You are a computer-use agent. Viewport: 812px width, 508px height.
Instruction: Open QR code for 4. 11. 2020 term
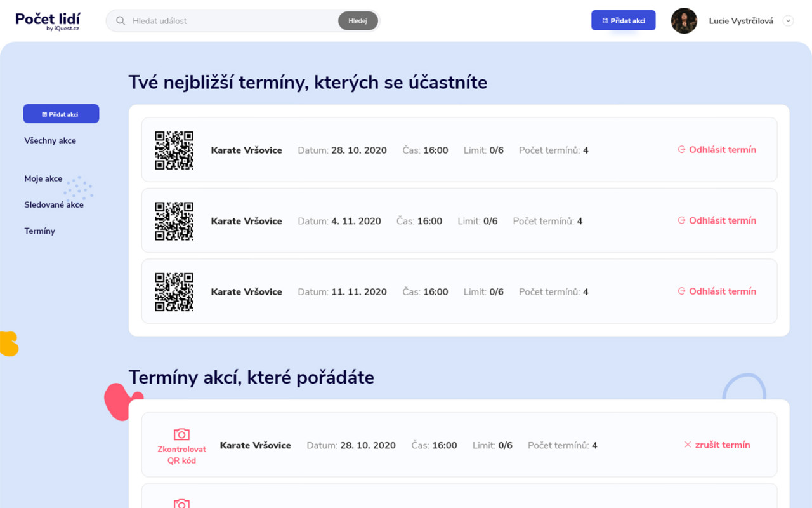pyautogui.click(x=174, y=221)
